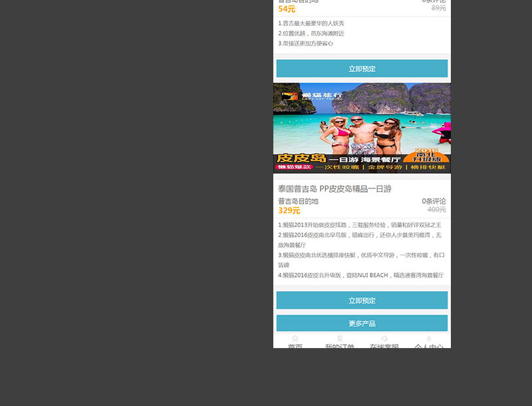The image size is (532, 406).
Task: Click line 2.懒猫2016皮皮南北早鸟版
Action: click(x=360, y=240)
